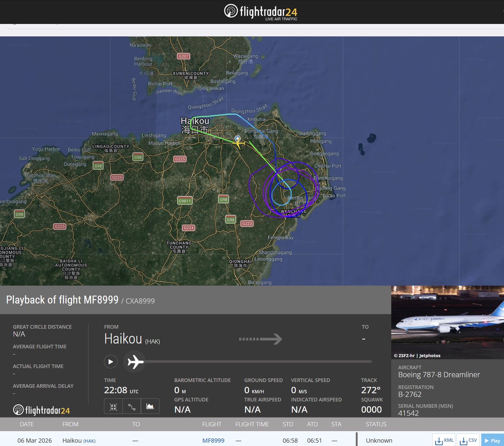Viewport: 504px width, 446px height.
Task: Click the ATD value 06:51
Action: (x=314, y=441)
